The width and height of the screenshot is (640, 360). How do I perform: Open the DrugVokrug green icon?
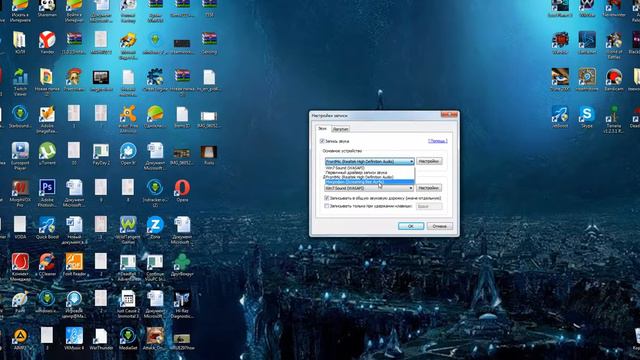pos(182,262)
